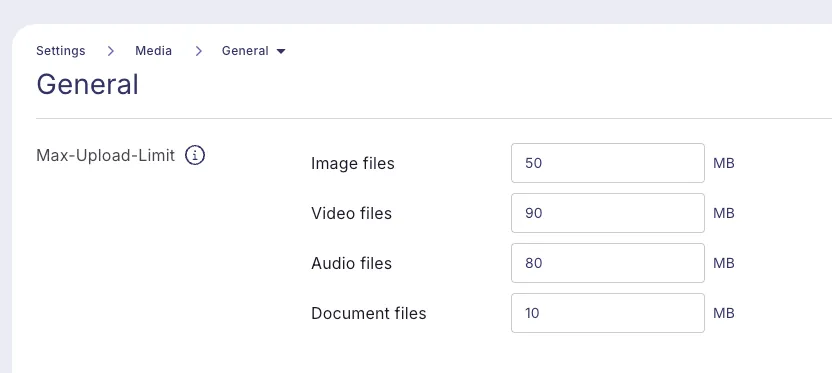Image resolution: width=832 pixels, height=373 pixels.
Task: Select the Audio files limit field
Action: click(608, 263)
